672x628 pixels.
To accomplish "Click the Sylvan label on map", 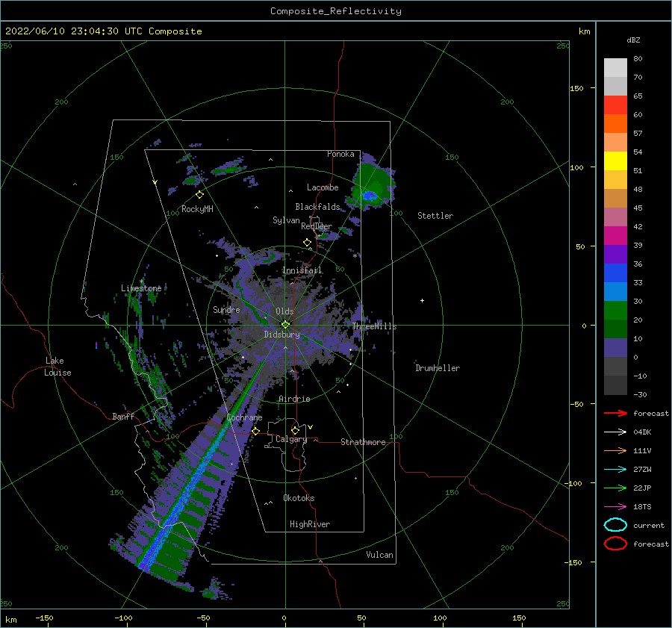I will (x=286, y=220).
